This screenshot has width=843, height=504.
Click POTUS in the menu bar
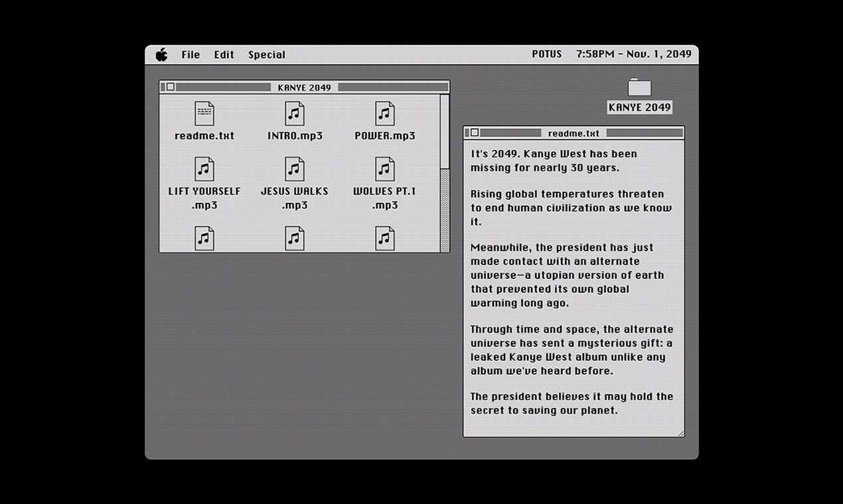click(x=547, y=54)
